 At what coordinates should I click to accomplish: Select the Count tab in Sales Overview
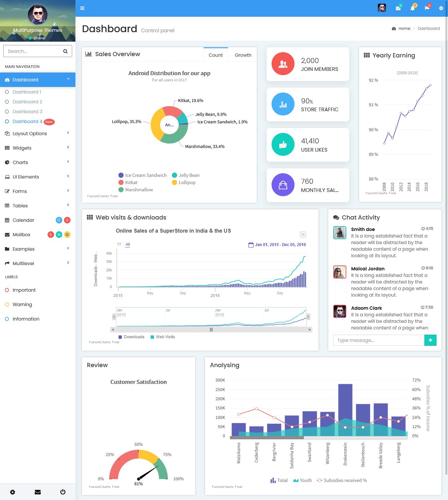pyautogui.click(x=215, y=55)
